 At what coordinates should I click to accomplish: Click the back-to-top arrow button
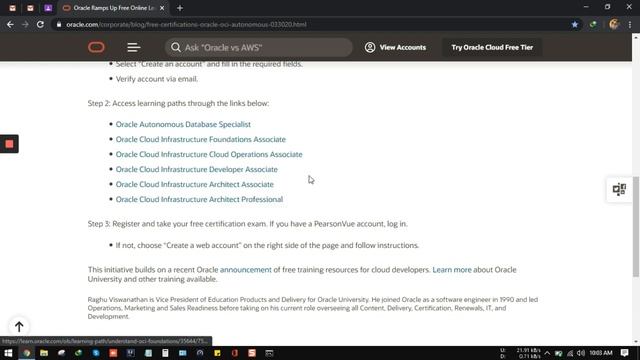point(19,326)
